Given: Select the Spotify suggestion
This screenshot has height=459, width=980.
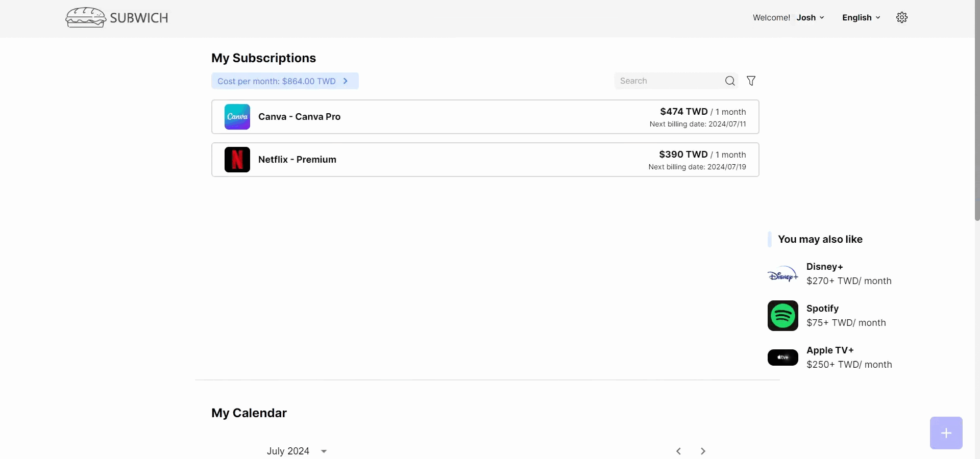Looking at the screenshot, I should point(827,316).
